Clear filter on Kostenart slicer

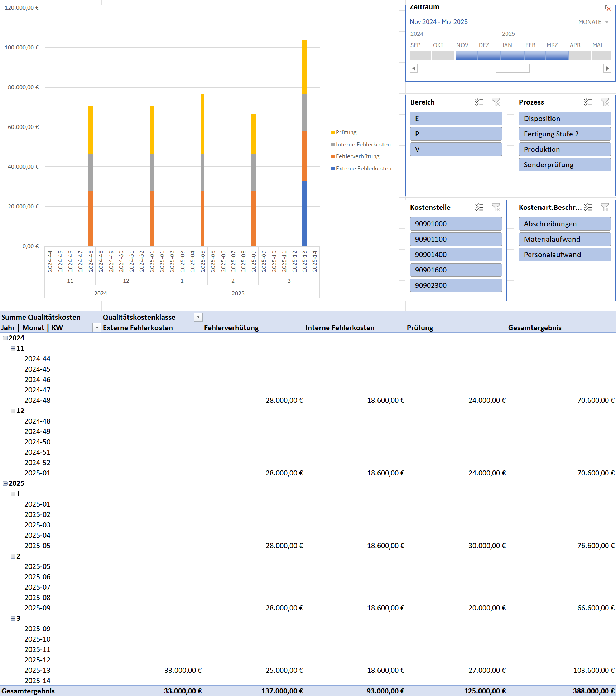[x=605, y=207]
